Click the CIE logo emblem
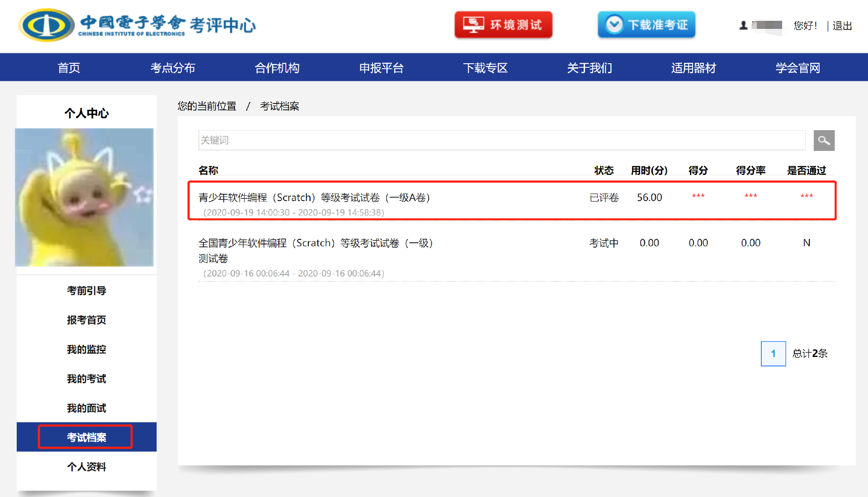This screenshot has width=868, height=497. point(46,25)
